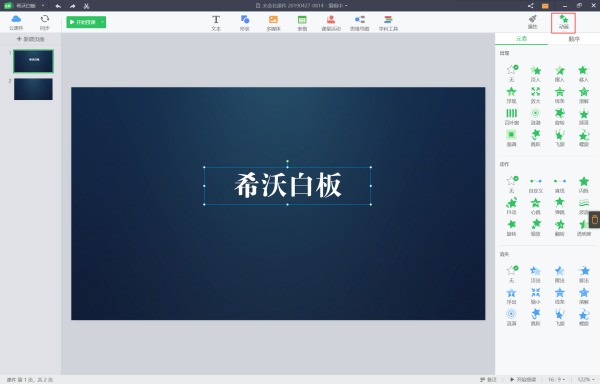Click the 同步 sync icon

click(45, 23)
